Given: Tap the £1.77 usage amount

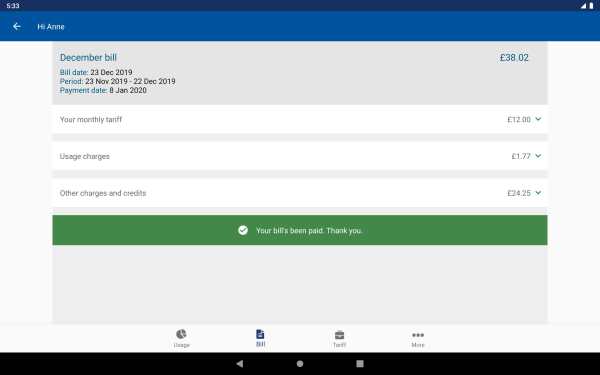Looking at the screenshot, I should (521, 156).
